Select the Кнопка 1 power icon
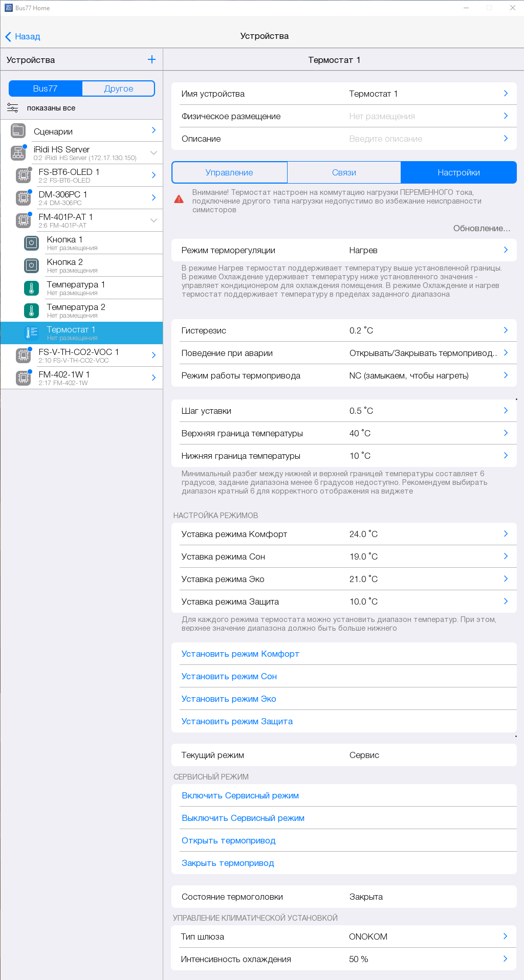524x980 pixels. pyautogui.click(x=31, y=243)
